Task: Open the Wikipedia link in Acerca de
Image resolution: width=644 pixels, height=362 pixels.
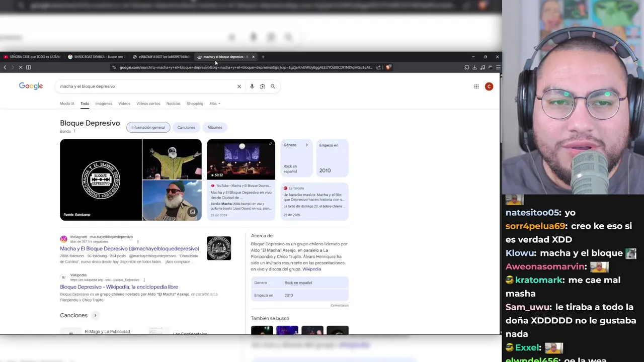Action: pos(311,269)
